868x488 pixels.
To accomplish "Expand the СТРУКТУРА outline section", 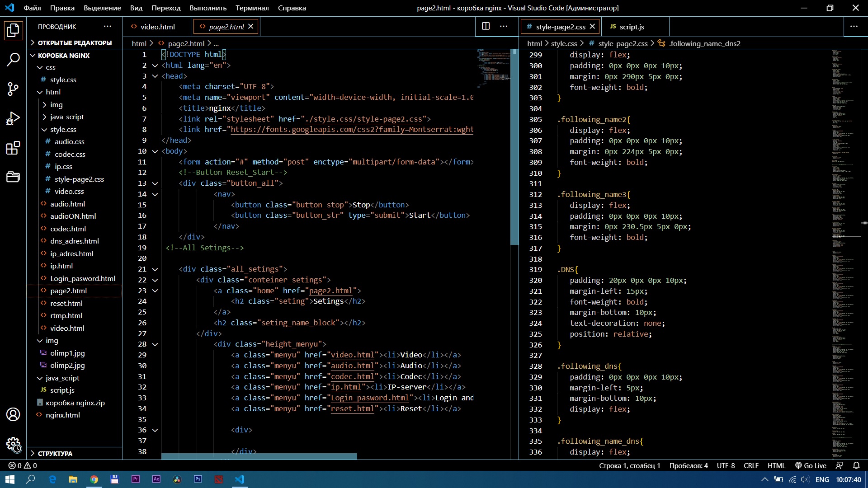I will [75, 453].
